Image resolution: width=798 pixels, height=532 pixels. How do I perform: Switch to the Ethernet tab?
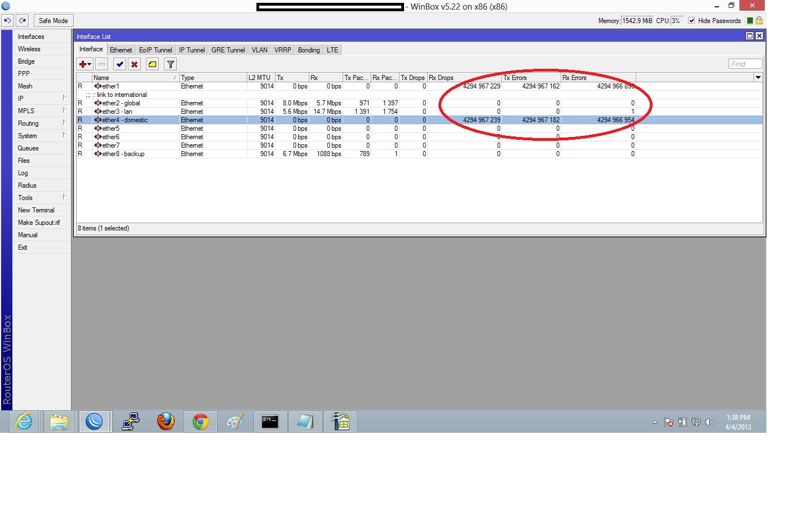pyautogui.click(x=121, y=50)
